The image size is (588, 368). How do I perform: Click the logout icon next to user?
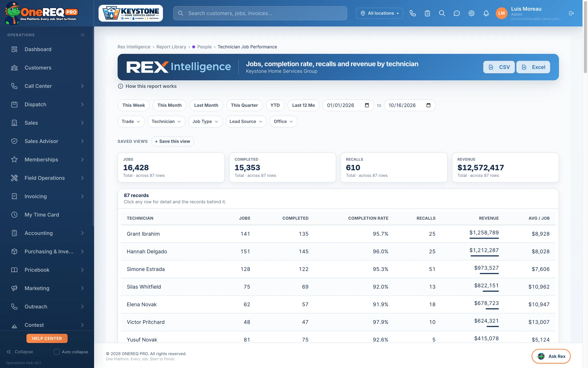(571, 13)
